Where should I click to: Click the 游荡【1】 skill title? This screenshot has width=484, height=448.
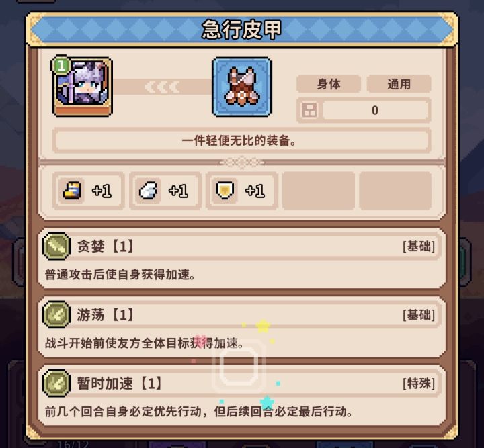pyautogui.click(x=105, y=315)
